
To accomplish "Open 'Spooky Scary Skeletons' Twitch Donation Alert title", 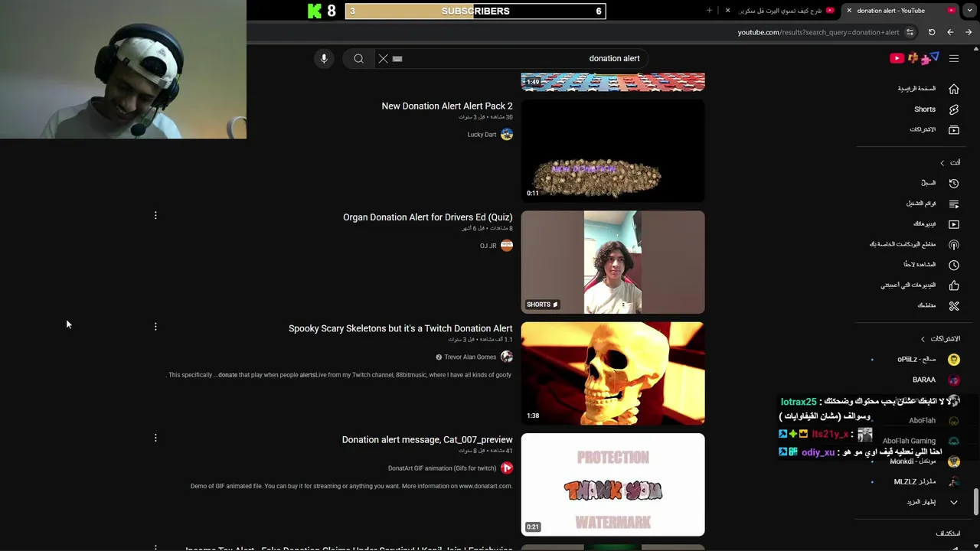I will (400, 328).
